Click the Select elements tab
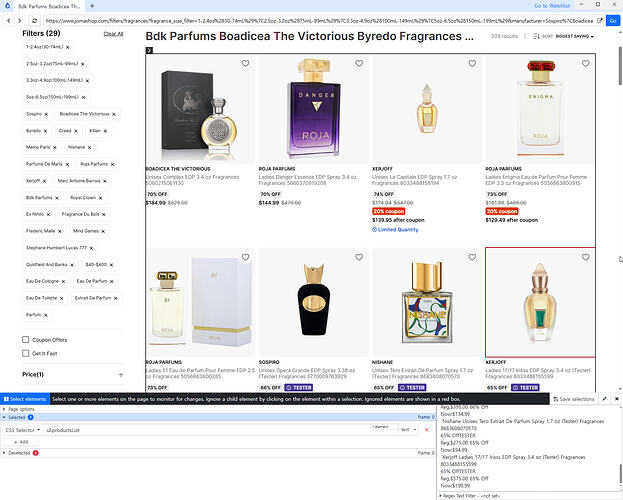623x500 pixels. click(25, 399)
